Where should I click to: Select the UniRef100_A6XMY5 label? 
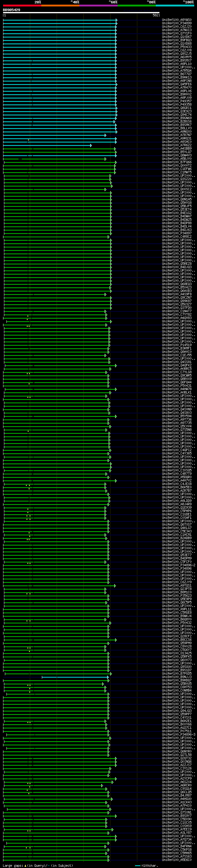tap(177, 57)
